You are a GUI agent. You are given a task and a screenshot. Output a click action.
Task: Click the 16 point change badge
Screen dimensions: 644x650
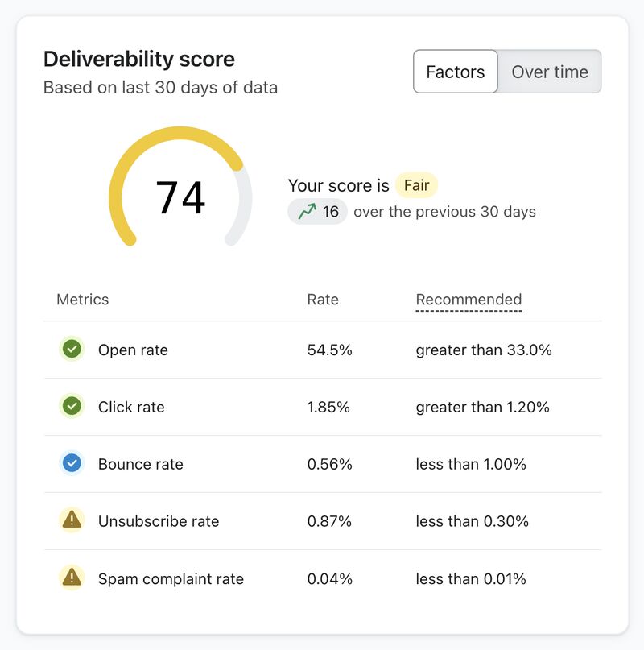[x=317, y=211]
